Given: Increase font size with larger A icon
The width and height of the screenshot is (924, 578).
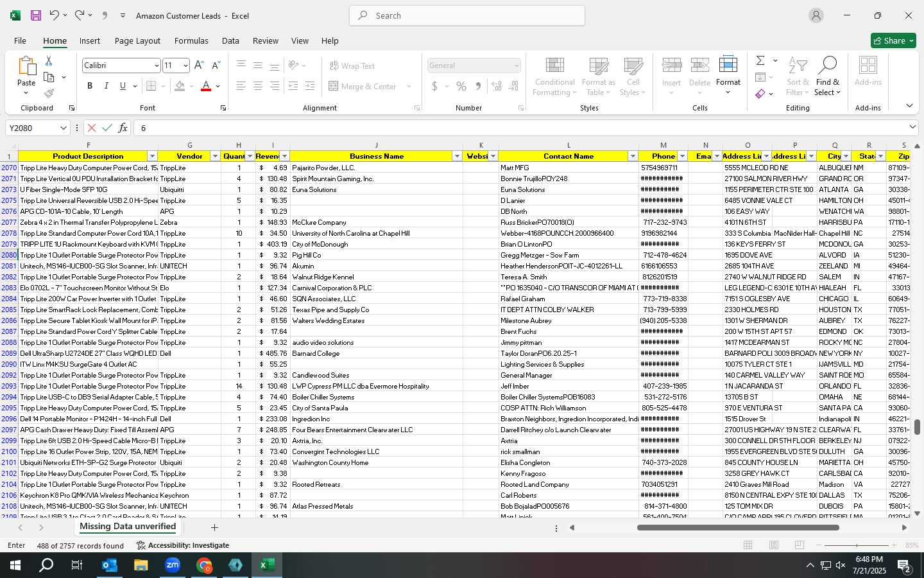Looking at the screenshot, I should (199, 66).
